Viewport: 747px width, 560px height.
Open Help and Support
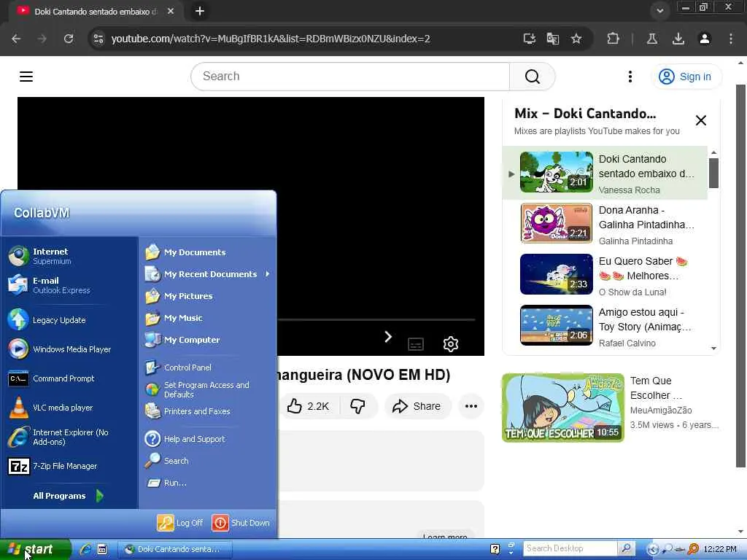[208, 438]
